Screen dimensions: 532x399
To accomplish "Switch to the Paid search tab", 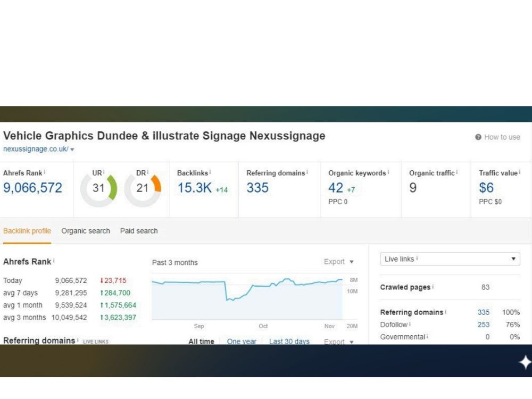I will (139, 231).
